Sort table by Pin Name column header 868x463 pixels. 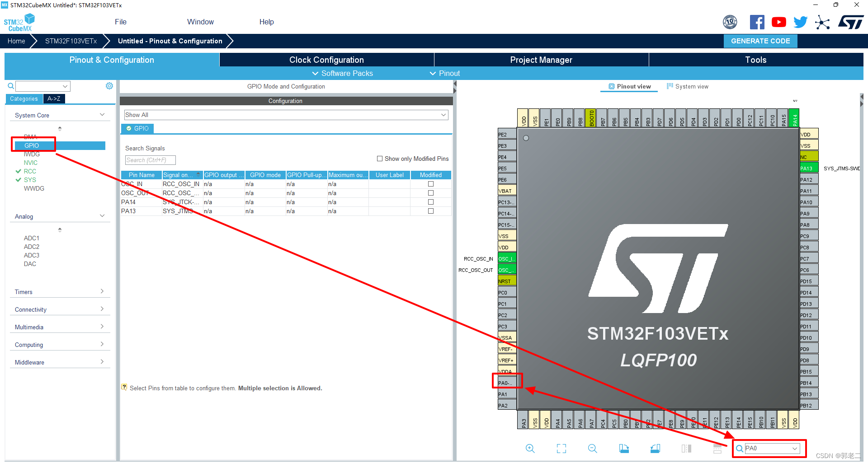coord(142,175)
